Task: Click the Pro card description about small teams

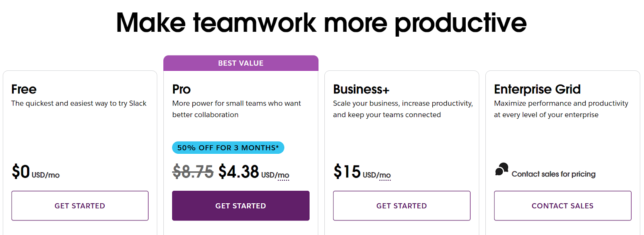Action: pyautogui.click(x=235, y=109)
